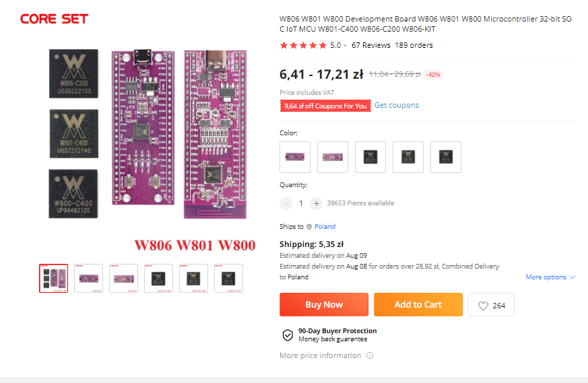Expand More options for shipping

pos(550,277)
